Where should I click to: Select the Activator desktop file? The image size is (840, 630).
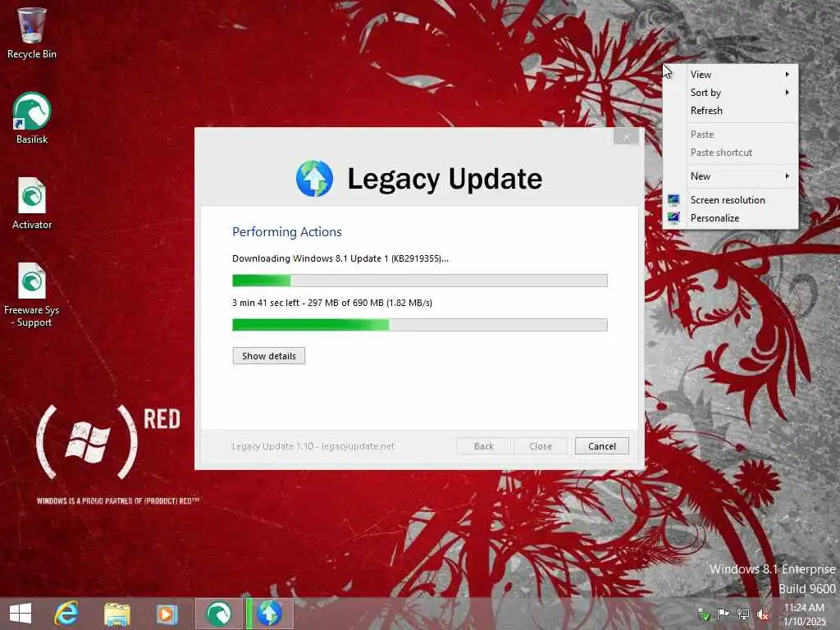coord(32,203)
